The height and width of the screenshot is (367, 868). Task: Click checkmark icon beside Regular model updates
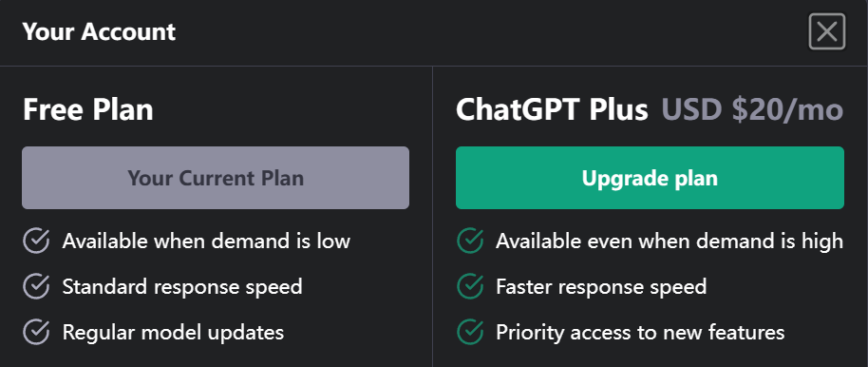click(x=36, y=332)
